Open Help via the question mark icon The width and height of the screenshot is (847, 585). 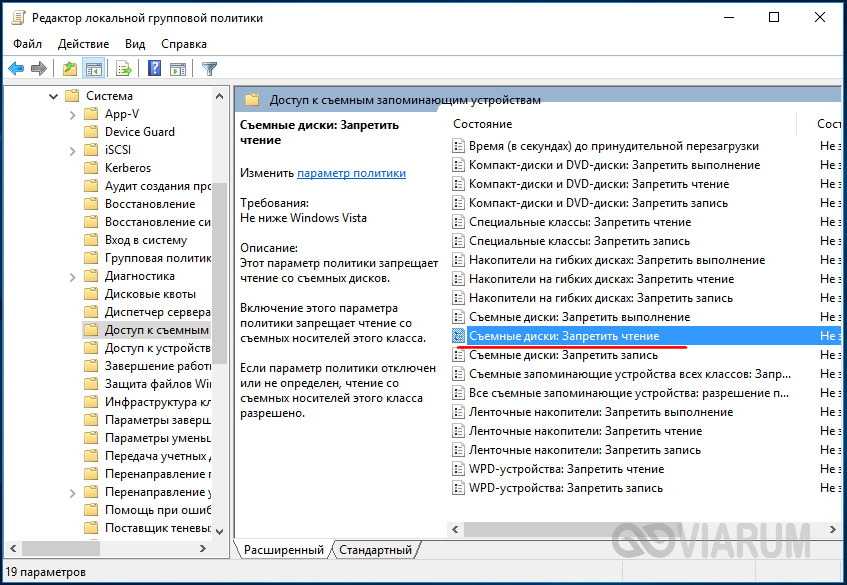154,69
